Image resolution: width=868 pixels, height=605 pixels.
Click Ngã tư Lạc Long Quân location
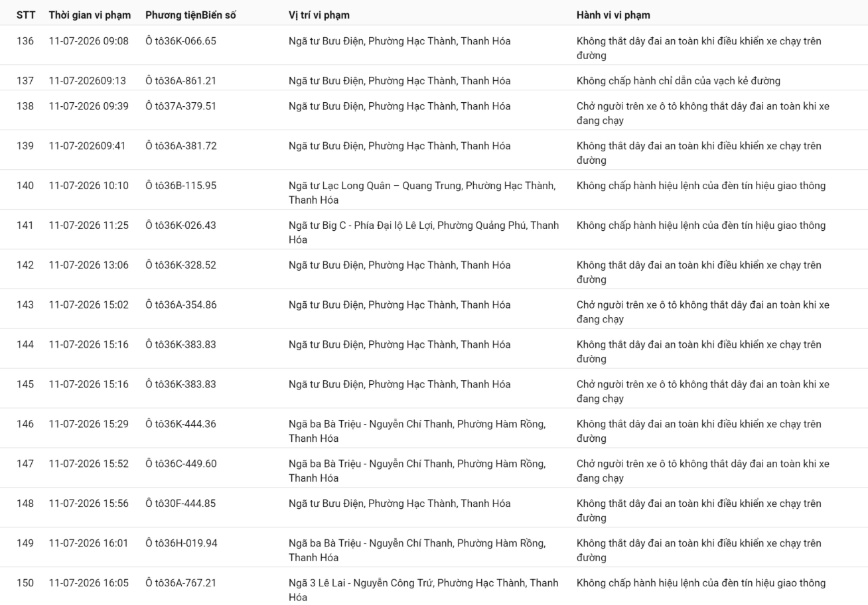point(423,192)
